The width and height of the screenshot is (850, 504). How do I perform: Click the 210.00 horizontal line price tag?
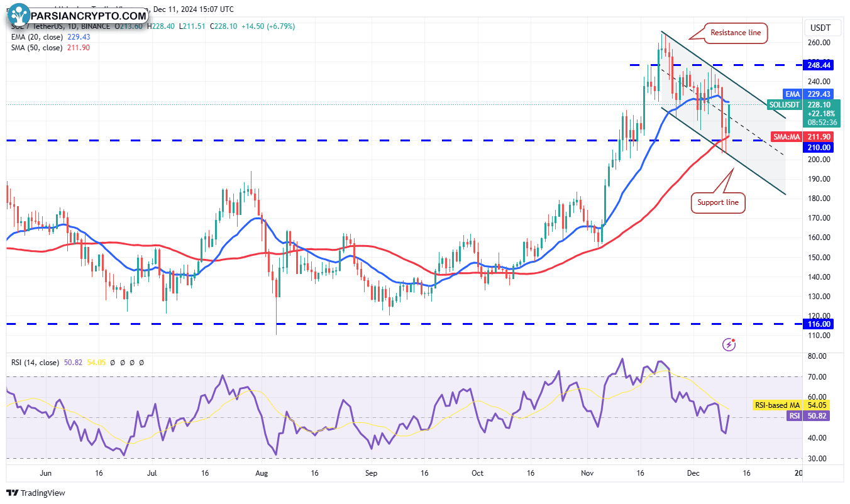pyautogui.click(x=819, y=147)
